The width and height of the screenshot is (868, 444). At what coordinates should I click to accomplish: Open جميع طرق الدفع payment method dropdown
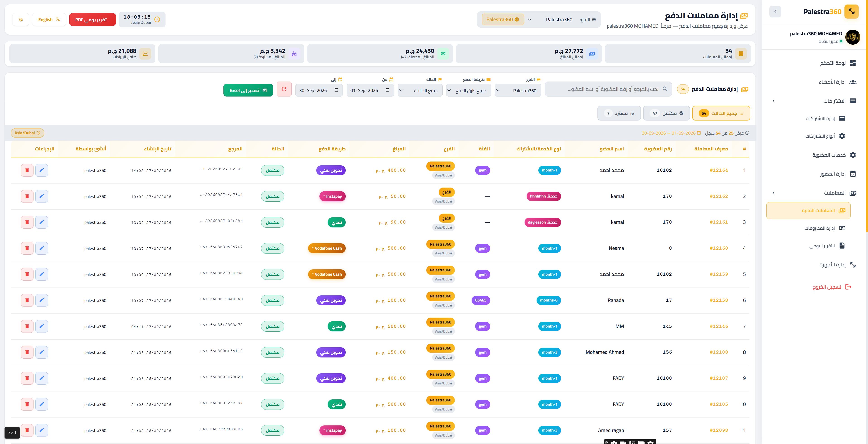coord(468,90)
